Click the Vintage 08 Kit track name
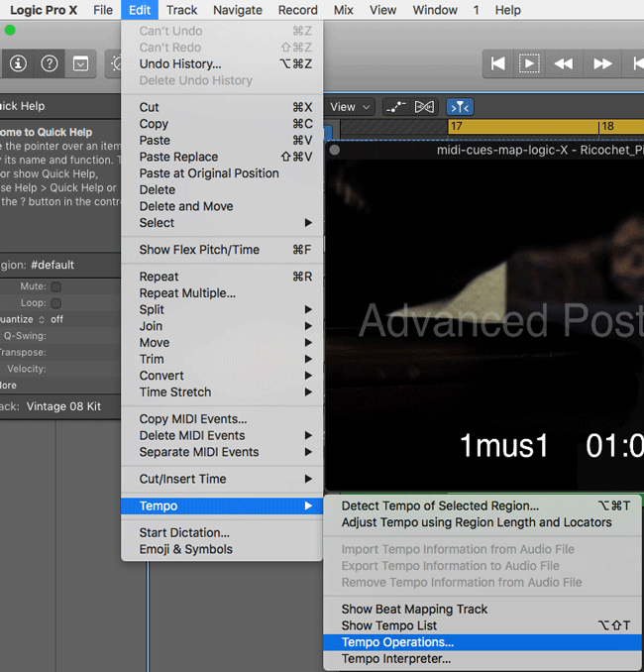This screenshot has width=644, height=672. click(x=63, y=406)
